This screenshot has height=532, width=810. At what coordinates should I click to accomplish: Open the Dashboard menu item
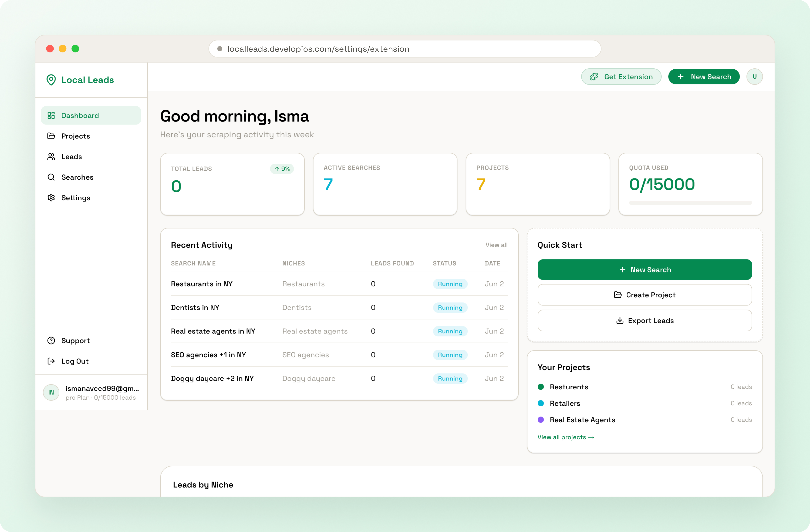point(91,116)
